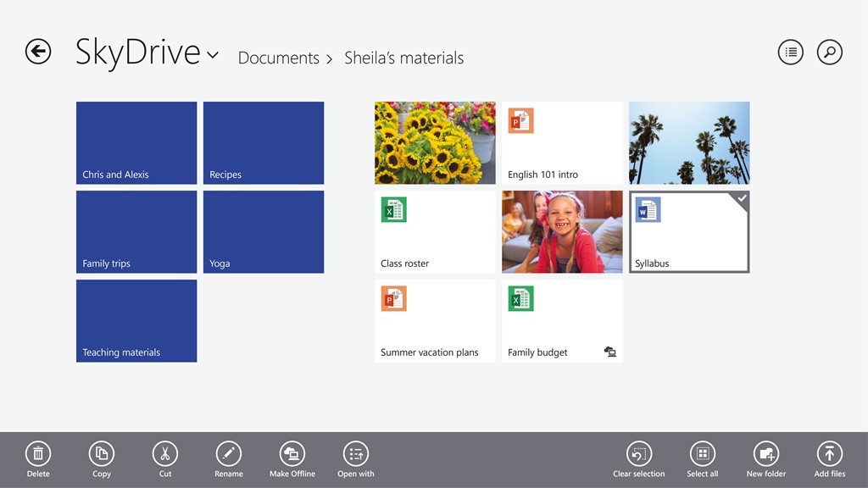Open the Yoga folder tile
The height and width of the screenshot is (488, 868).
[264, 232]
